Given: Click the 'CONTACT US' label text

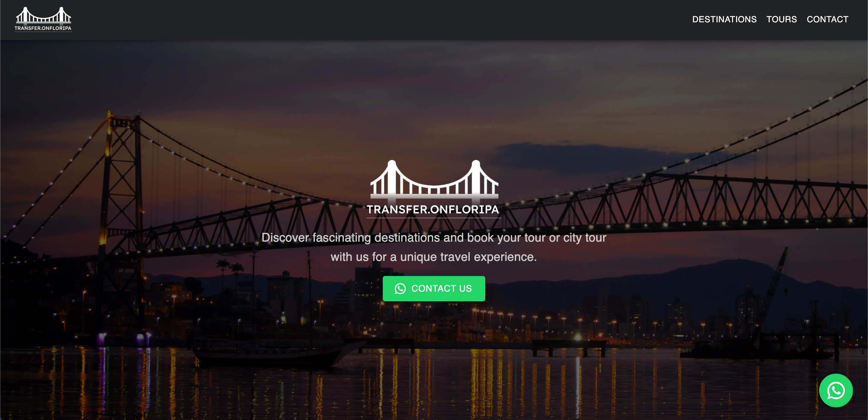Looking at the screenshot, I should (x=442, y=289).
